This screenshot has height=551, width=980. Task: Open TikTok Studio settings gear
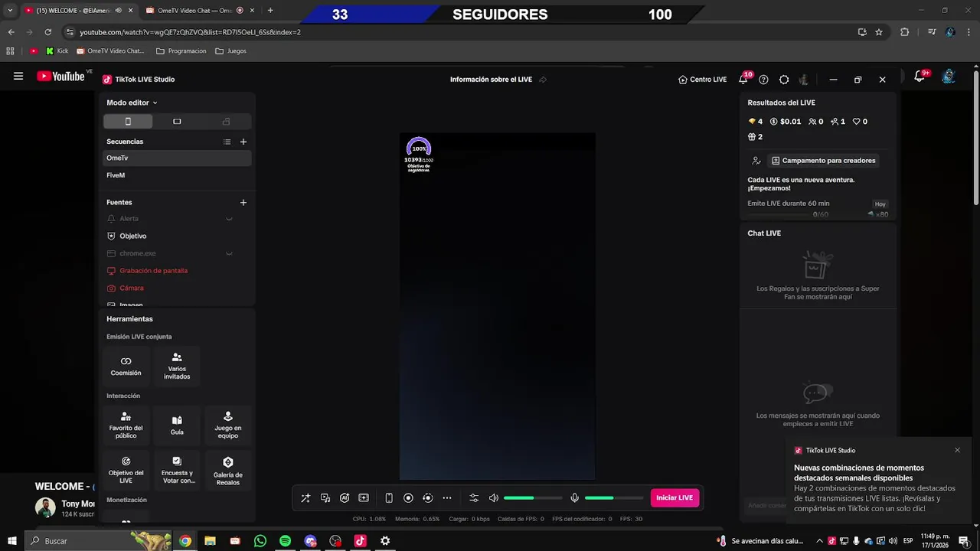click(x=784, y=80)
